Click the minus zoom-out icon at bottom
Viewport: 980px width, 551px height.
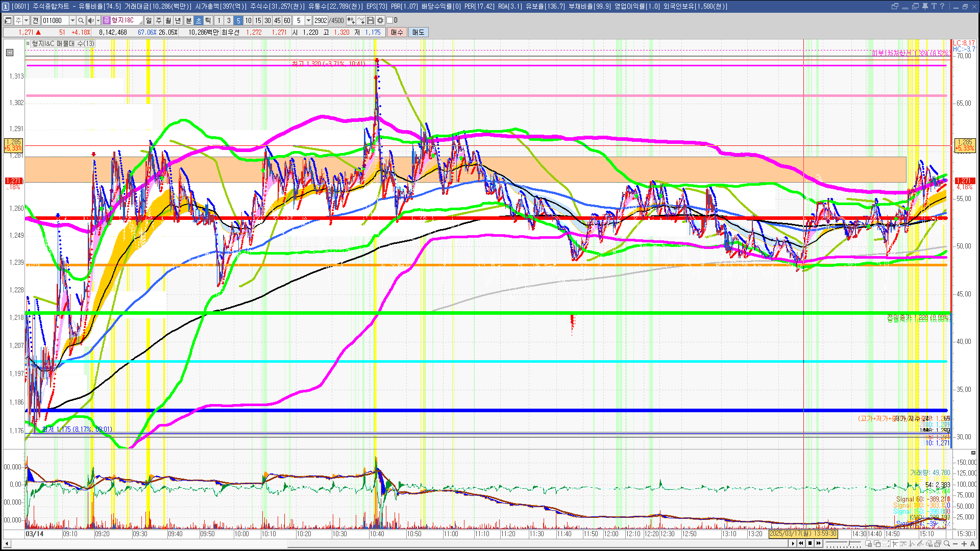955,544
